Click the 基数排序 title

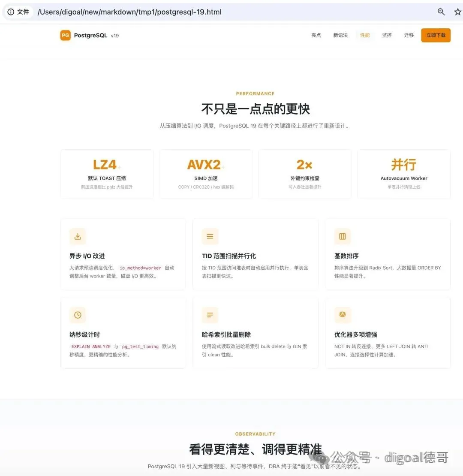[x=346, y=256]
